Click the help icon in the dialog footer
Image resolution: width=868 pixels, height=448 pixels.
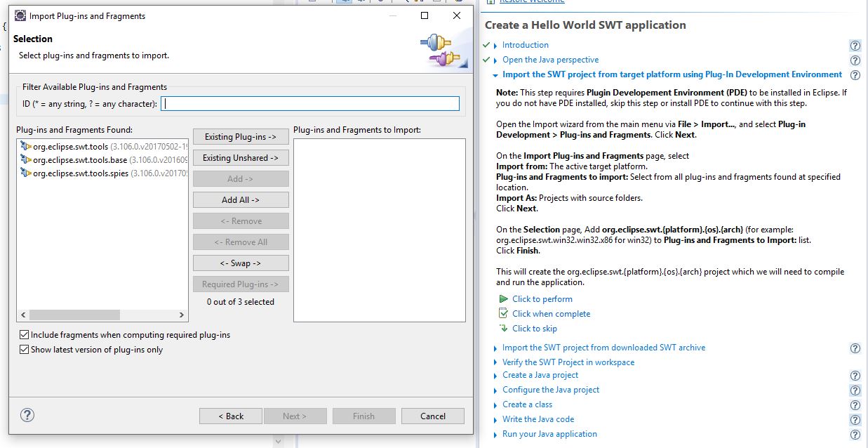pos(28,415)
